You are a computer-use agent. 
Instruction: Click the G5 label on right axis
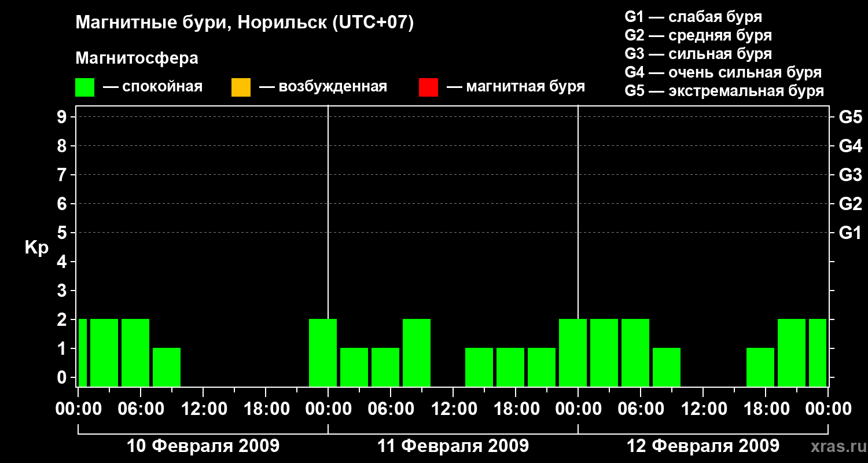850,117
